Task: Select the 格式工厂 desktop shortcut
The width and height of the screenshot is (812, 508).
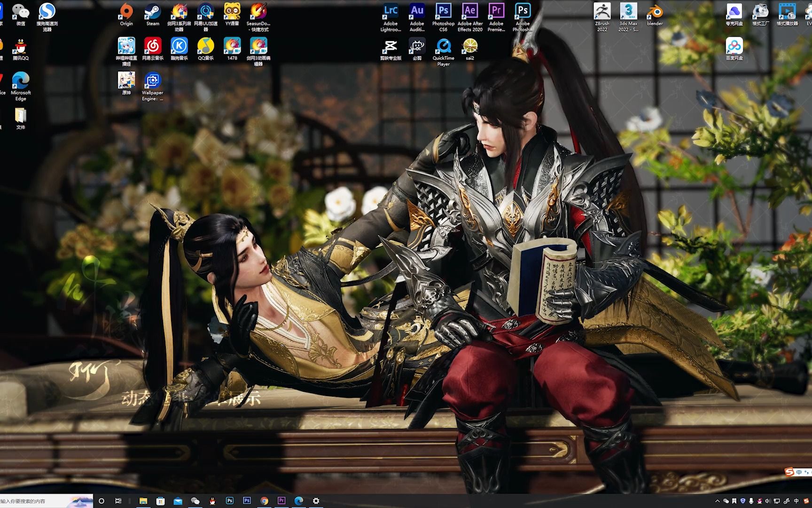Action: pos(760,14)
